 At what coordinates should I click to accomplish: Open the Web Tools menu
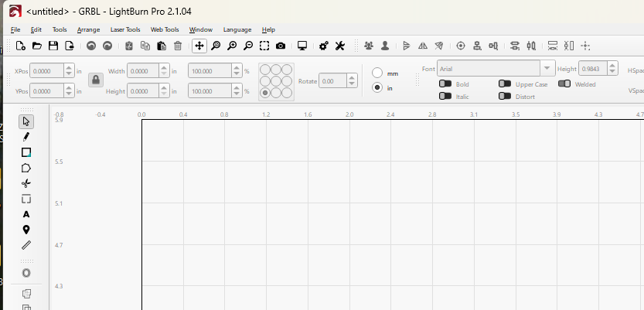pos(165,29)
